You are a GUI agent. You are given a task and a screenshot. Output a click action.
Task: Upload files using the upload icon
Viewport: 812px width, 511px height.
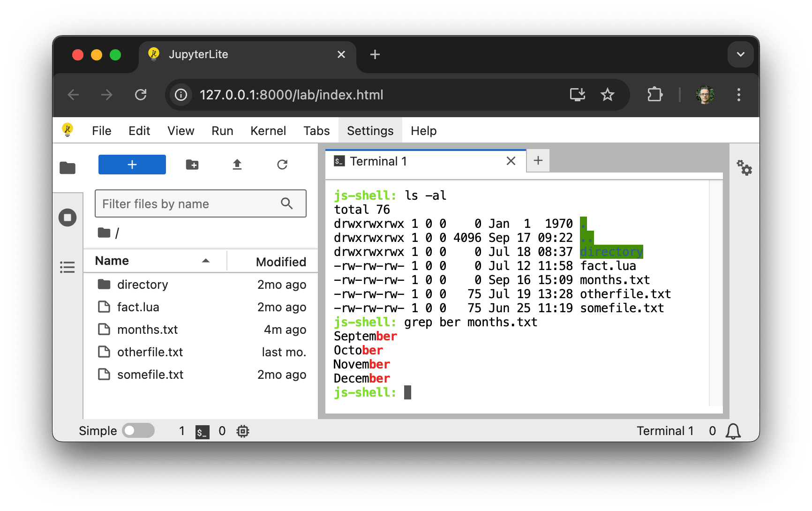(x=237, y=165)
